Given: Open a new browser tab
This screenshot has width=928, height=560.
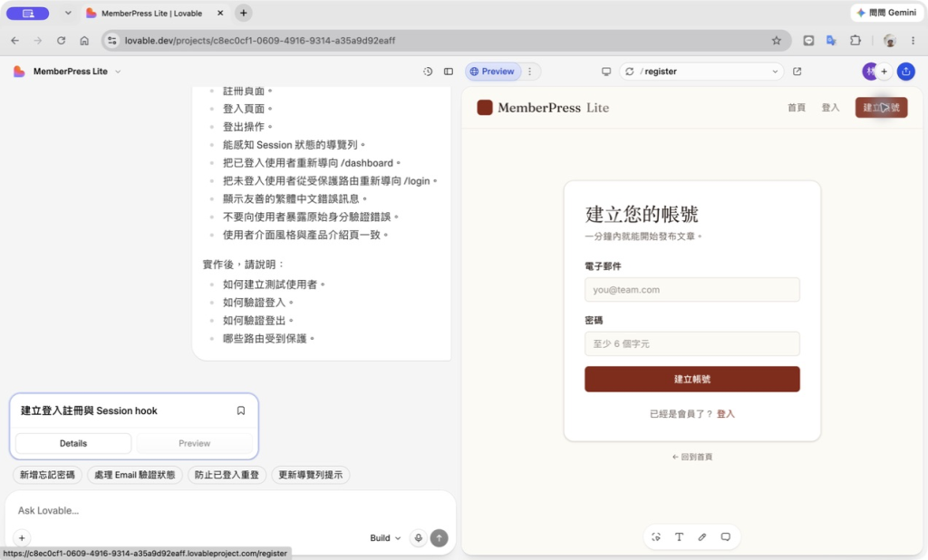Looking at the screenshot, I should 243,13.
